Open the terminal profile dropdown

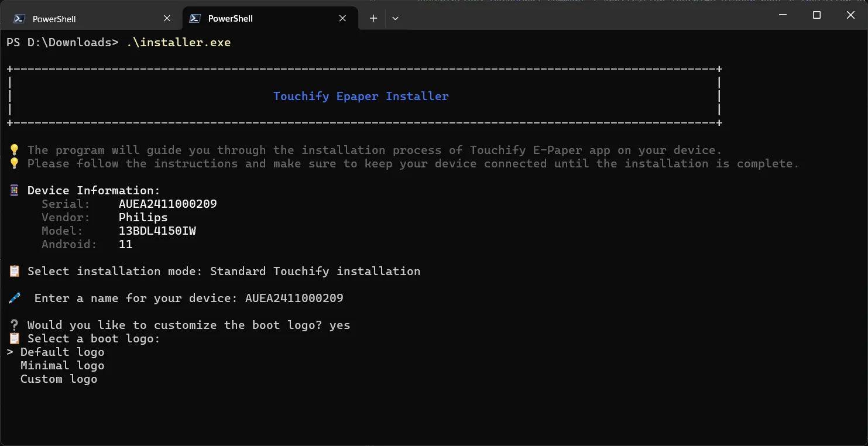point(395,19)
